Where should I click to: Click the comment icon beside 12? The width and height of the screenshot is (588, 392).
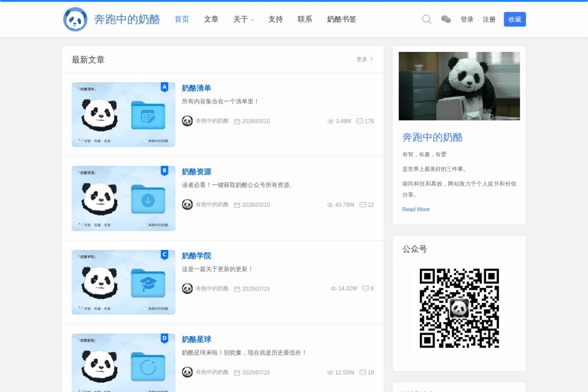(363, 205)
